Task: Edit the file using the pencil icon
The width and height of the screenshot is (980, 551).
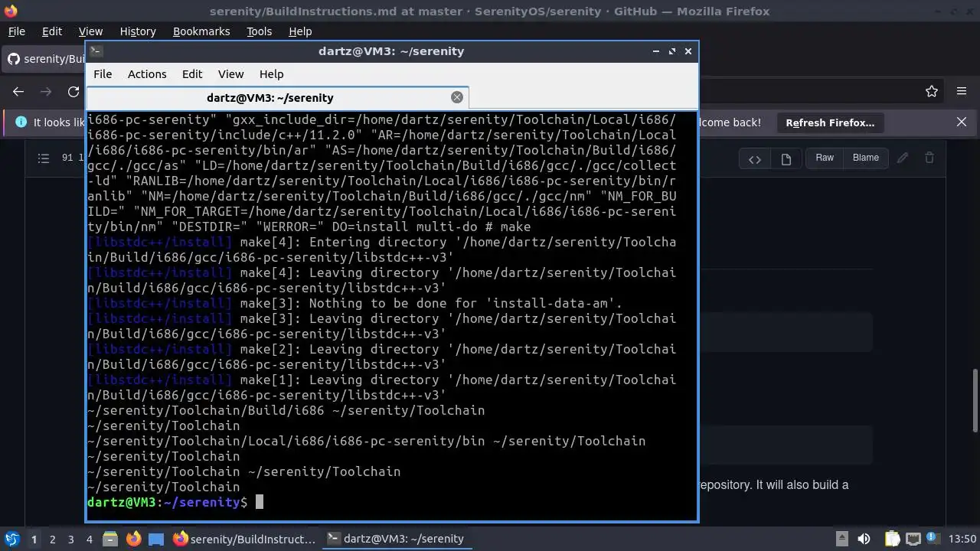Action: tap(903, 158)
